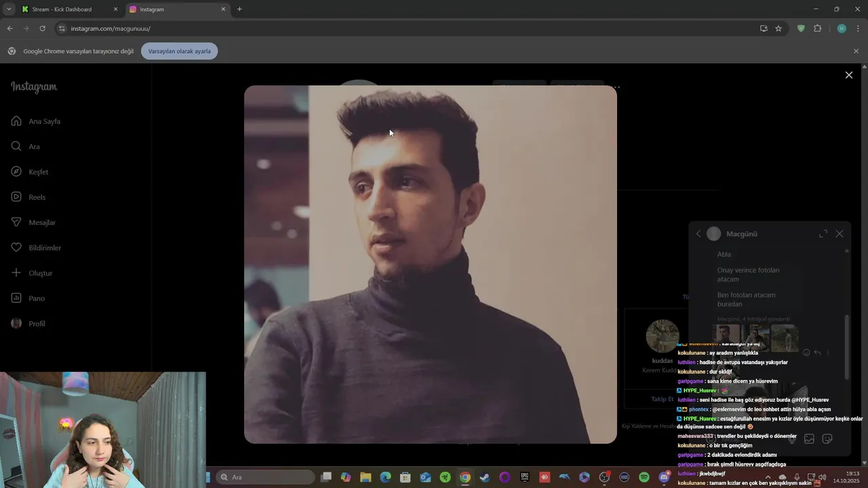Go to Profil in the sidebar

point(28,323)
